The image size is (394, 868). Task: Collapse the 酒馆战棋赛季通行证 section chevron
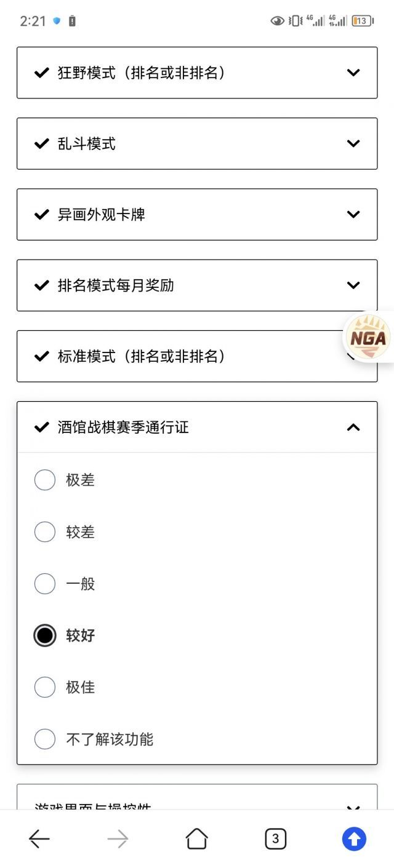coord(353,428)
